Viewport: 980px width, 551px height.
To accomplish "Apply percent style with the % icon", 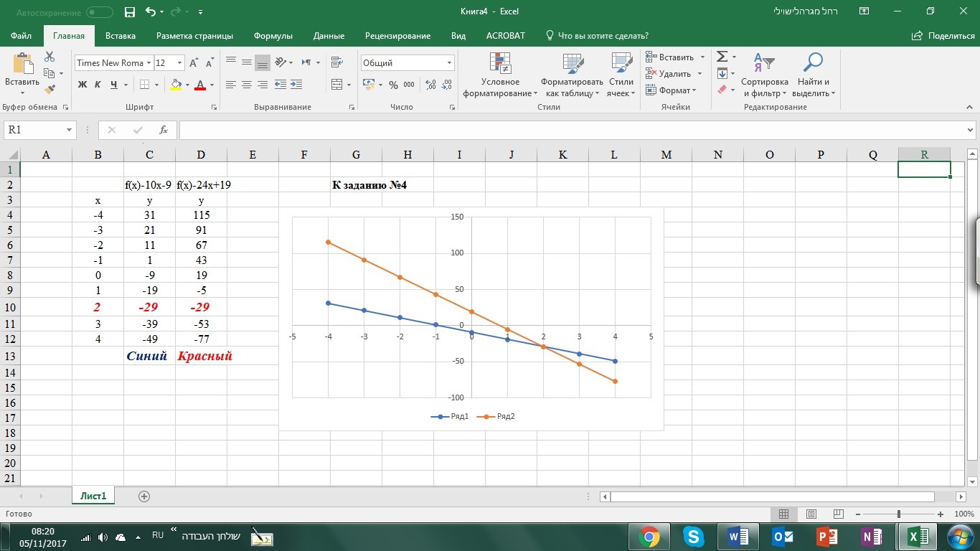I will 393,85.
